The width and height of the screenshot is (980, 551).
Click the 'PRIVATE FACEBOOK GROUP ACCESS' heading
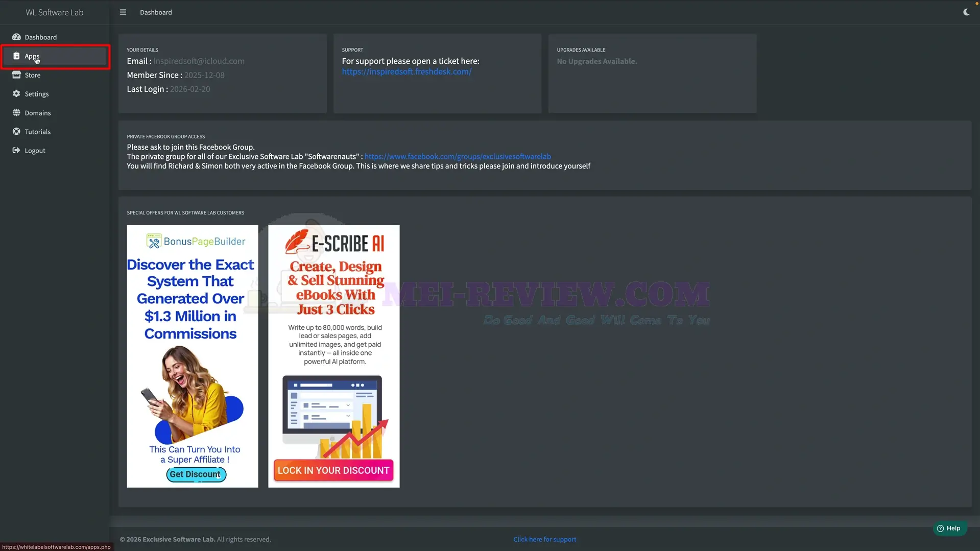[166, 136]
